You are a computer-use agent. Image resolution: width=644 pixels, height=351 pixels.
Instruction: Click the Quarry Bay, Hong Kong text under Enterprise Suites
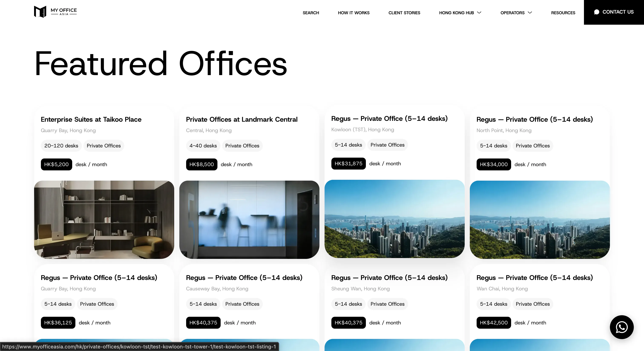pyautogui.click(x=68, y=130)
